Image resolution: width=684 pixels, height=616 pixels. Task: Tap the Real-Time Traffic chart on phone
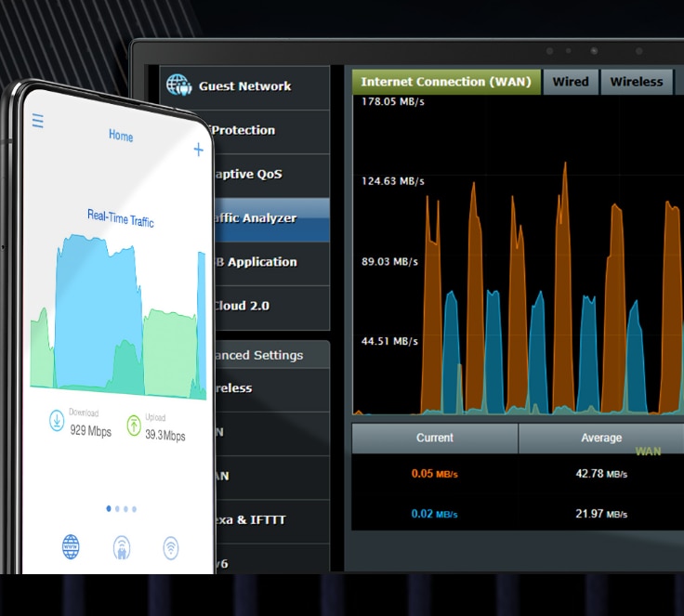[x=118, y=318]
